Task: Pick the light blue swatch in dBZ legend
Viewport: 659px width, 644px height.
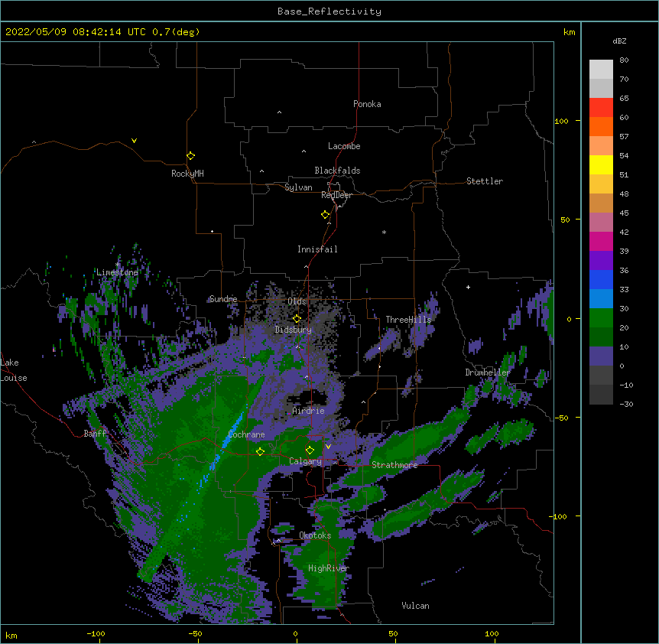Action: [601, 298]
